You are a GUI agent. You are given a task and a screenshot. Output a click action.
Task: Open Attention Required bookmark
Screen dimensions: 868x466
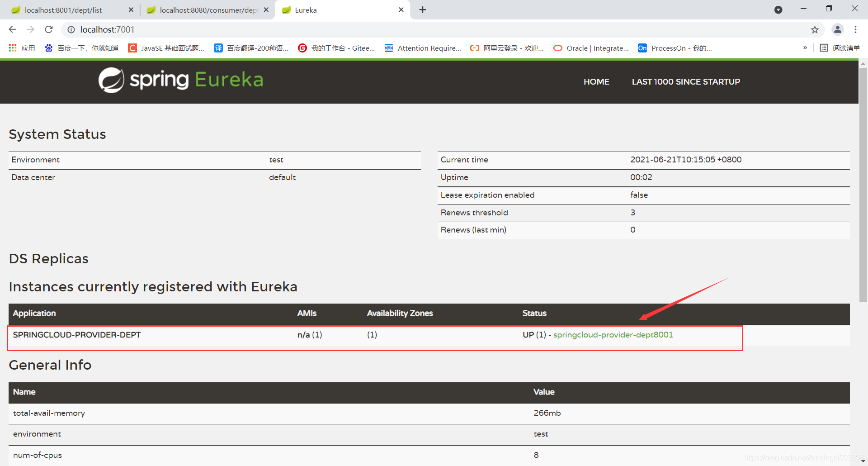tap(423, 48)
